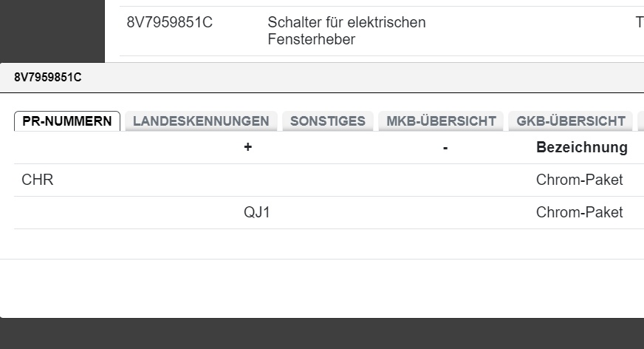Click the QJ1 PR number cell

point(257,212)
